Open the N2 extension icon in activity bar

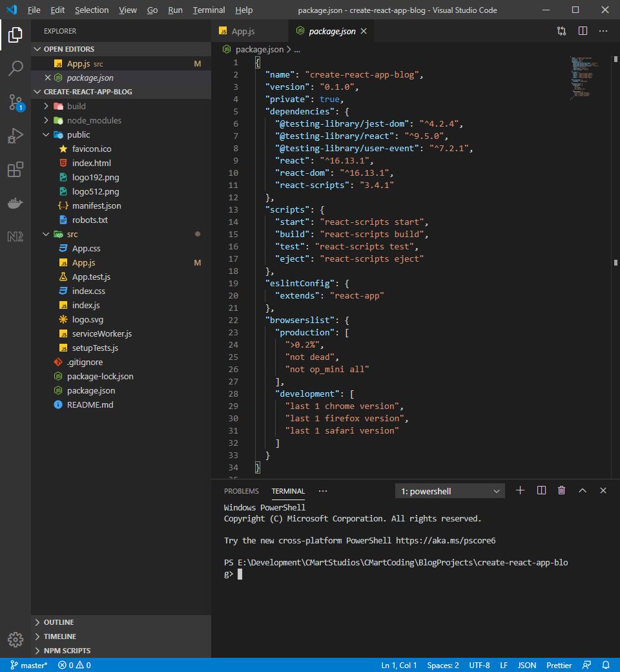(x=15, y=236)
